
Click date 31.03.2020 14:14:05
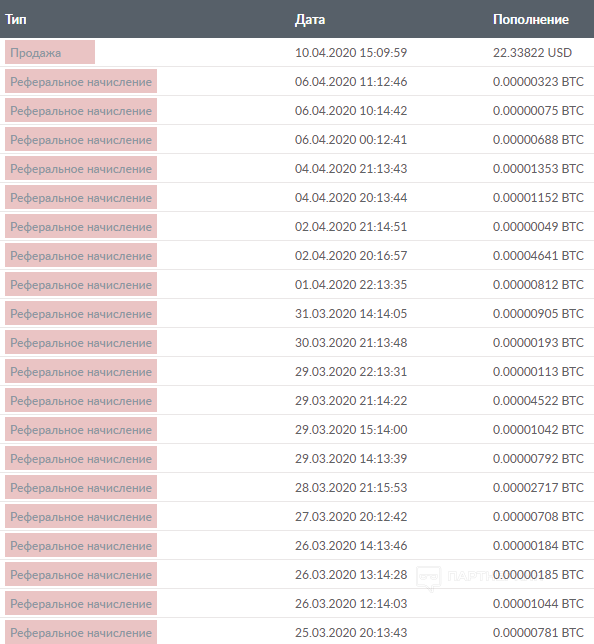351,313
